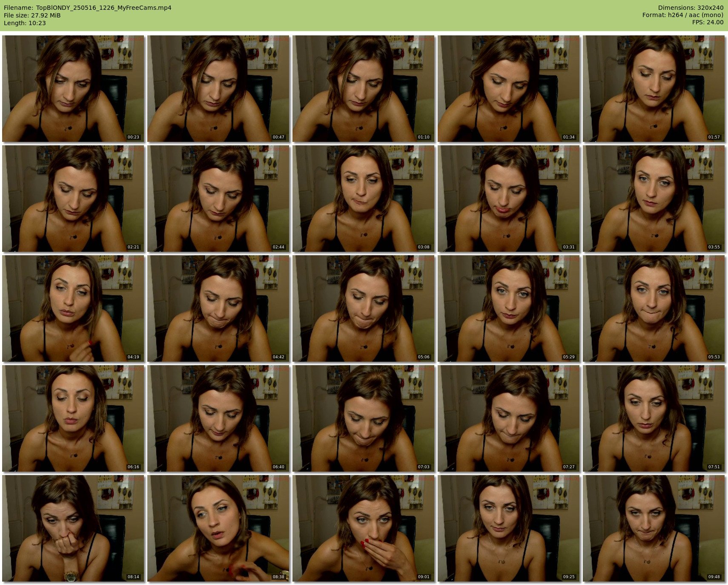Open the frame marked 09:25

tap(509, 528)
